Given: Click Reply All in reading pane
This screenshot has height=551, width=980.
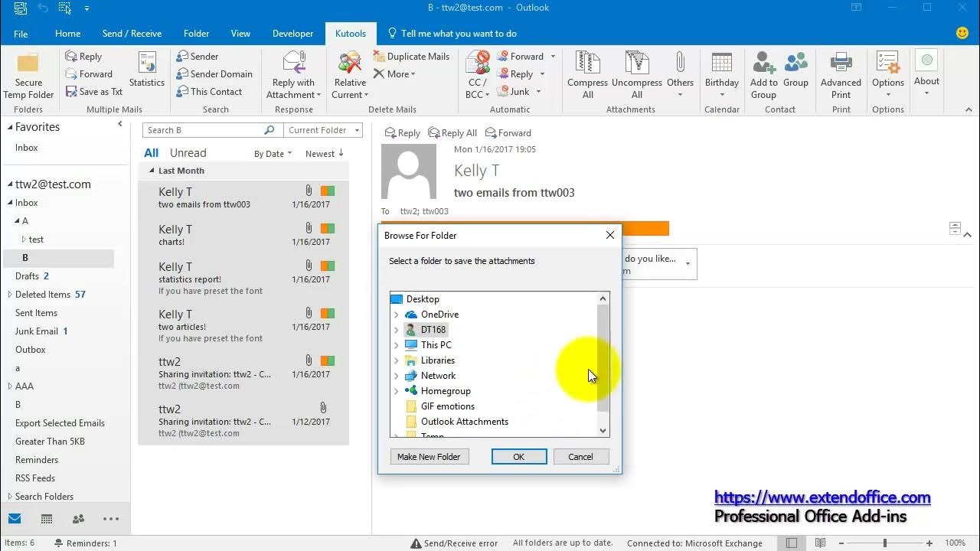Looking at the screenshot, I should pyautogui.click(x=452, y=132).
